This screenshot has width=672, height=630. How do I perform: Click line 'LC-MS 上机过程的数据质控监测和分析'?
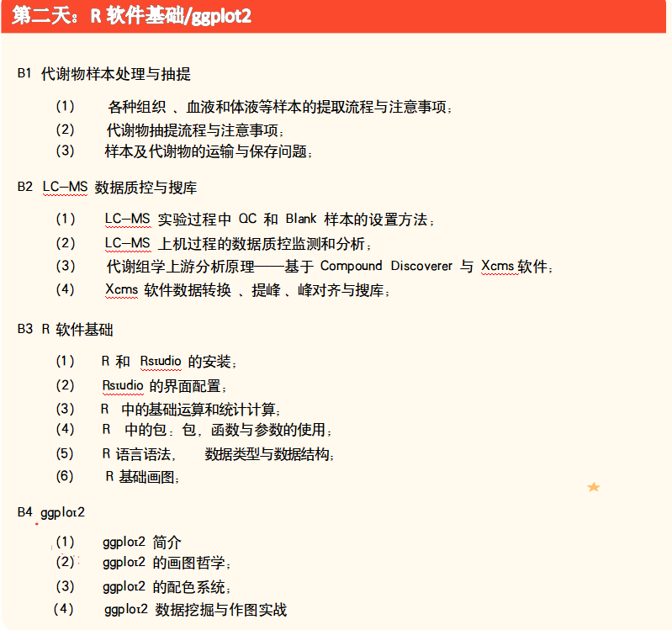tap(238, 244)
